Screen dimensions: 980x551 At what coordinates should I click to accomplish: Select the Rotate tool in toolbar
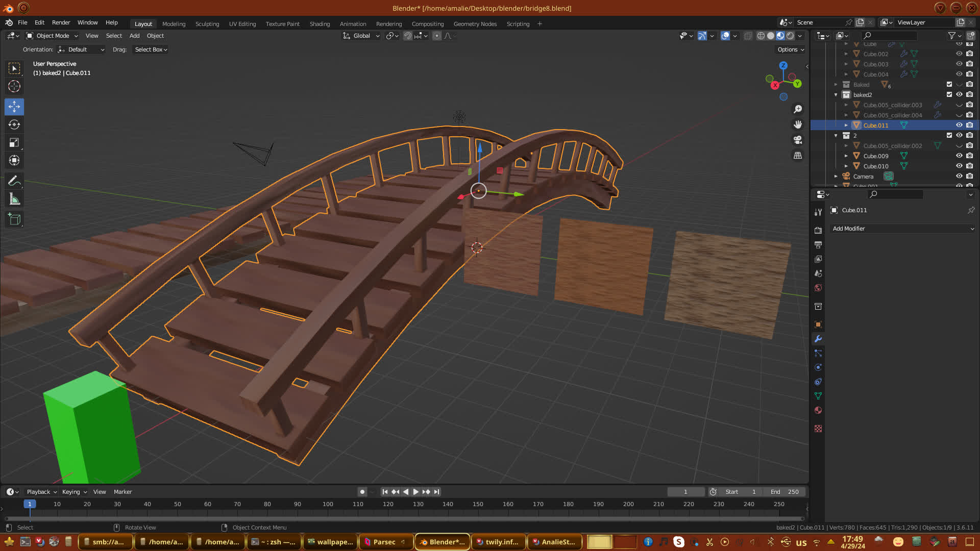pyautogui.click(x=14, y=124)
